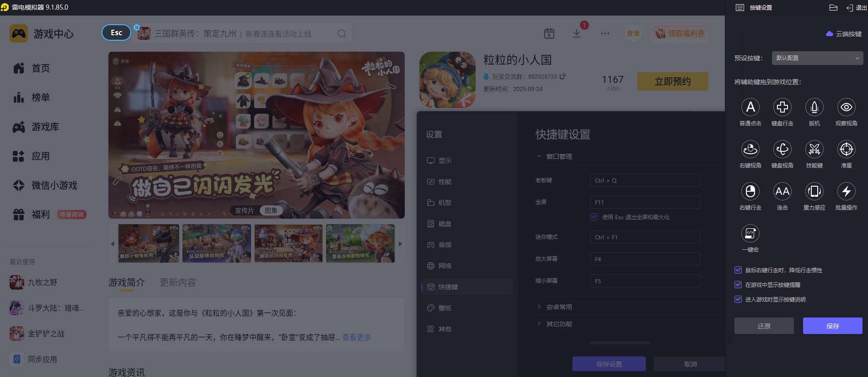This screenshot has height=377, width=868.
Task: Click the 保存 button in keymap panel
Action: (x=833, y=326)
